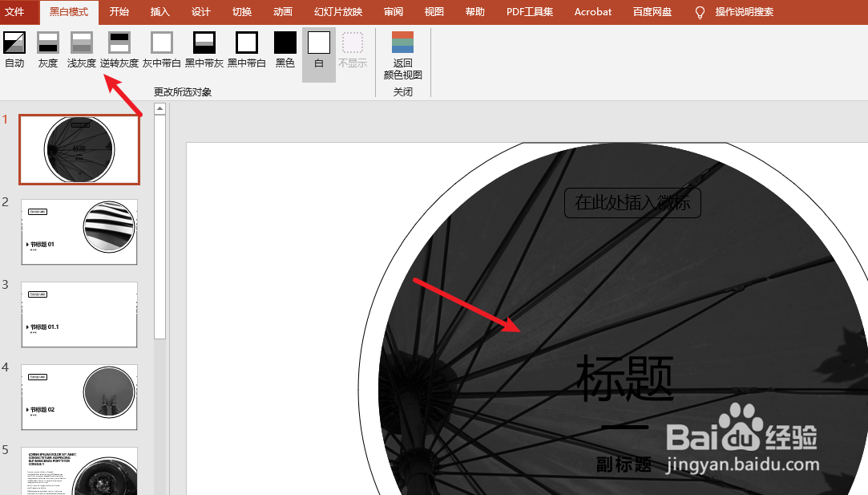The image size is (868, 495).
Task: Select the 自动 (Automatic) mode icon
Action: point(14,51)
